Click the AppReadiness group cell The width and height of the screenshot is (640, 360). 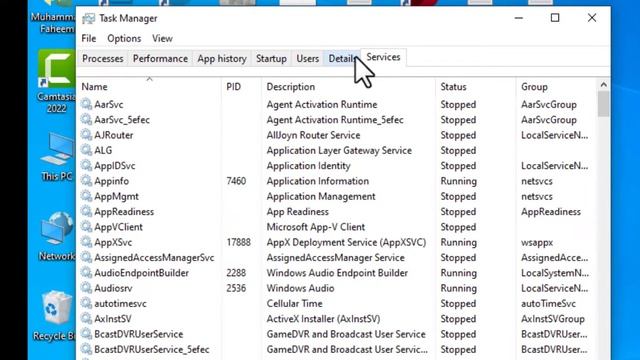pos(551,212)
